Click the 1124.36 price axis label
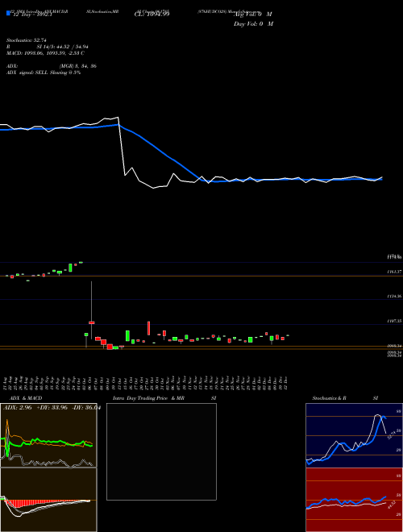The height and width of the screenshot is (532, 403). pos(394,296)
